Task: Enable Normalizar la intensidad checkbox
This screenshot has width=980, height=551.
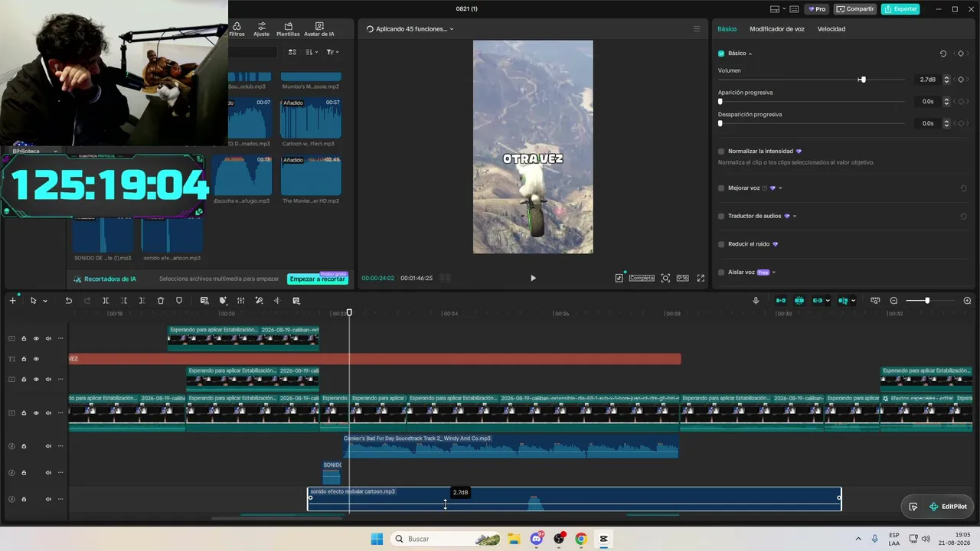Action: (x=721, y=152)
